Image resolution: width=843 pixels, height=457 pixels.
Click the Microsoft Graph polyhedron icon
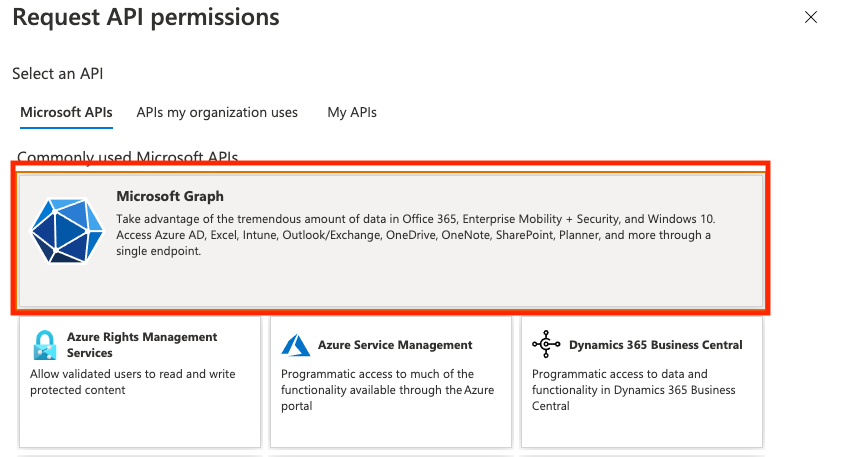point(67,231)
